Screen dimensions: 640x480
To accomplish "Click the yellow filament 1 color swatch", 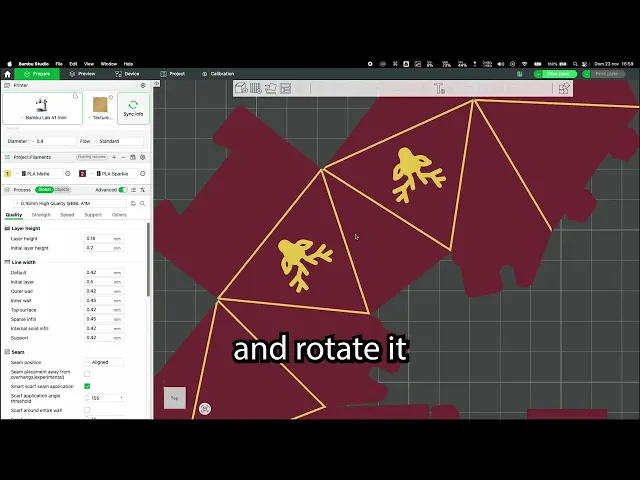I will (7, 173).
